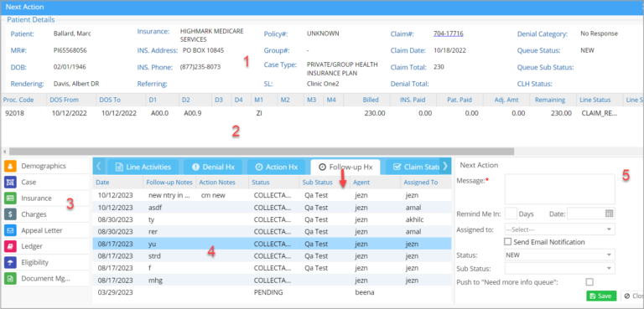The image size is (644, 309).
Task: Expand the Assigned to dropdown
Action: (x=560, y=229)
